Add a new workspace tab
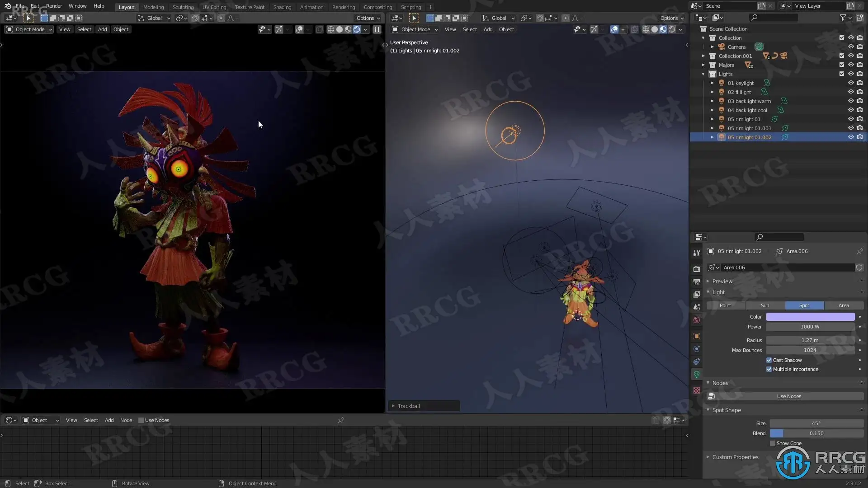The image size is (868, 488). 430,7
